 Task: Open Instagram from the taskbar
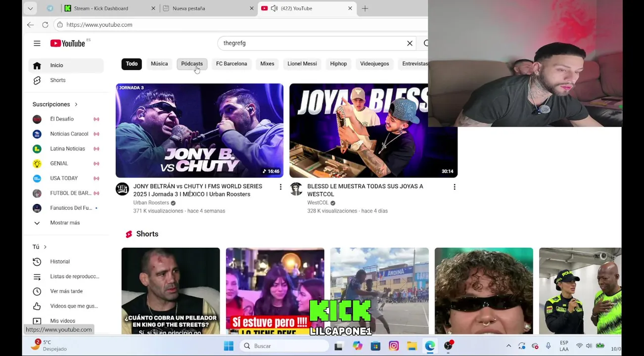coord(394,346)
